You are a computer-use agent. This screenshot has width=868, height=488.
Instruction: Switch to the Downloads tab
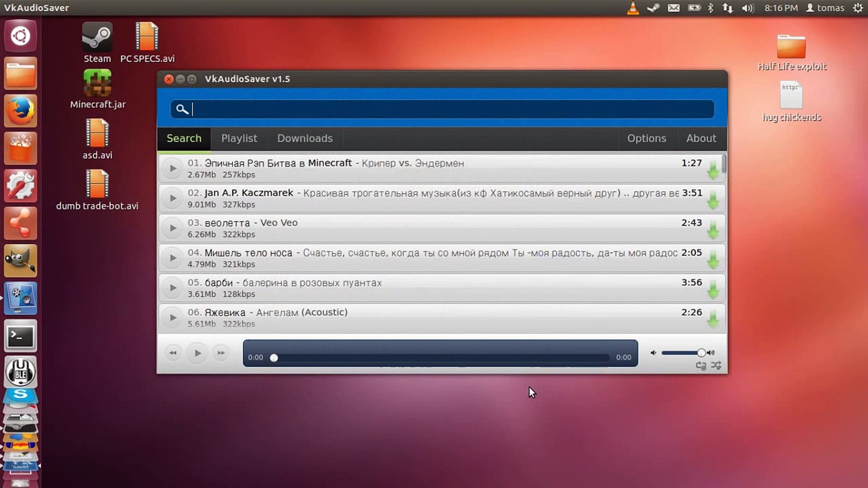305,138
